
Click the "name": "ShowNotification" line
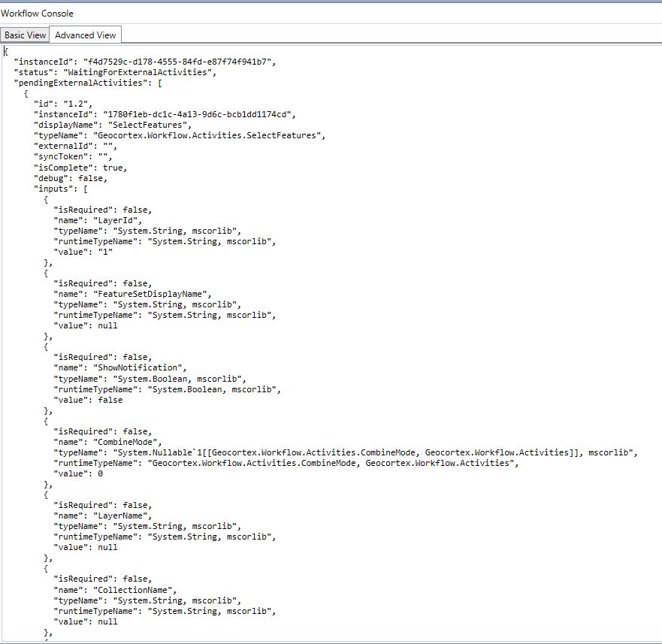pyautogui.click(x=120, y=367)
